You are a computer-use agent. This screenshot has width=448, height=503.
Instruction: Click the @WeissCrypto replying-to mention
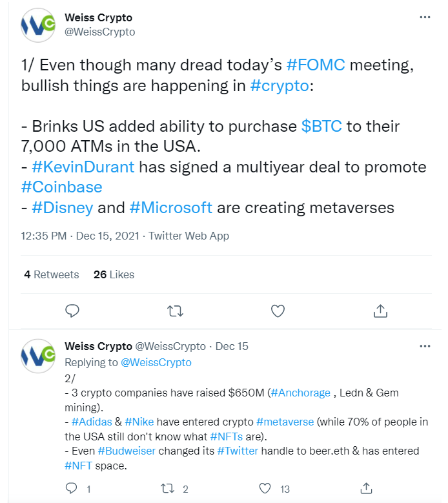(x=156, y=362)
